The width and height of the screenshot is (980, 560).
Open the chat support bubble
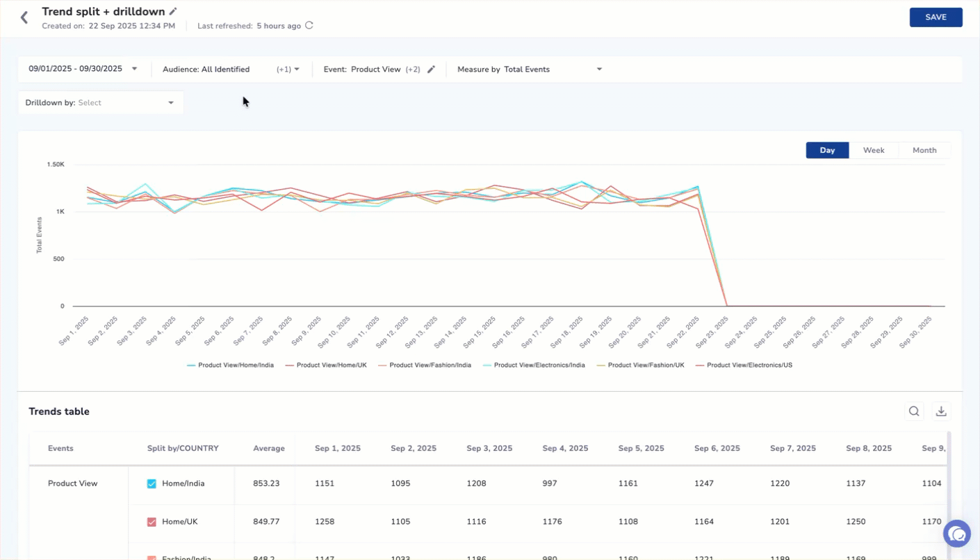coord(957,534)
